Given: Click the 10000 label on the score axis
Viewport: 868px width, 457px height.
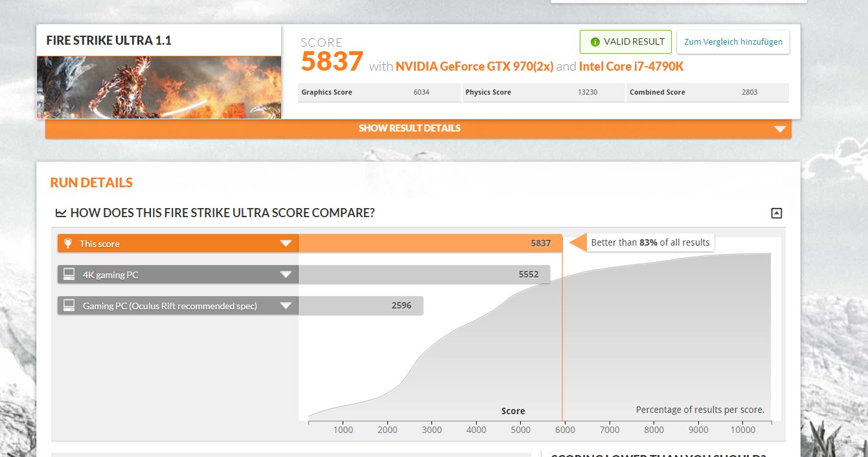Looking at the screenshot, I should pyautogui.click(x=743, y=430).
